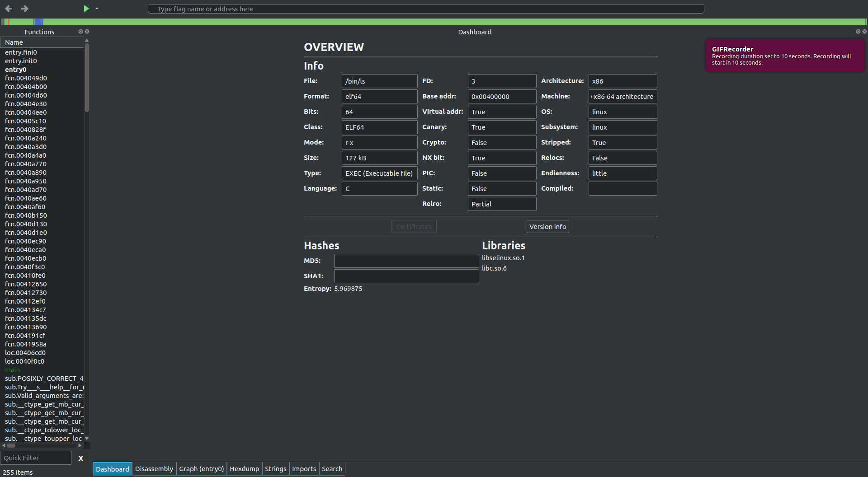The height and width of the screenshot is (477, 868).
Task: Close the Dashboard panel with its X icon
Action: tap(864, 32)
